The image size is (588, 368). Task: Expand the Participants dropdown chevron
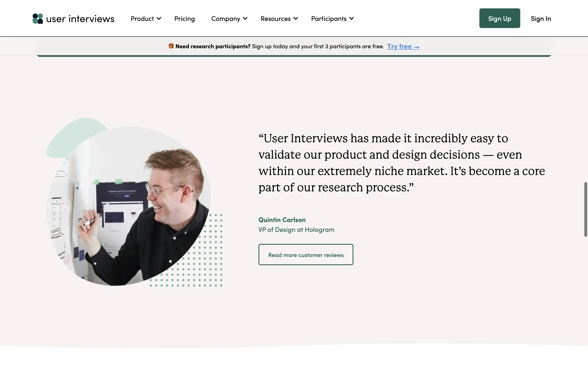pos(352,18)
